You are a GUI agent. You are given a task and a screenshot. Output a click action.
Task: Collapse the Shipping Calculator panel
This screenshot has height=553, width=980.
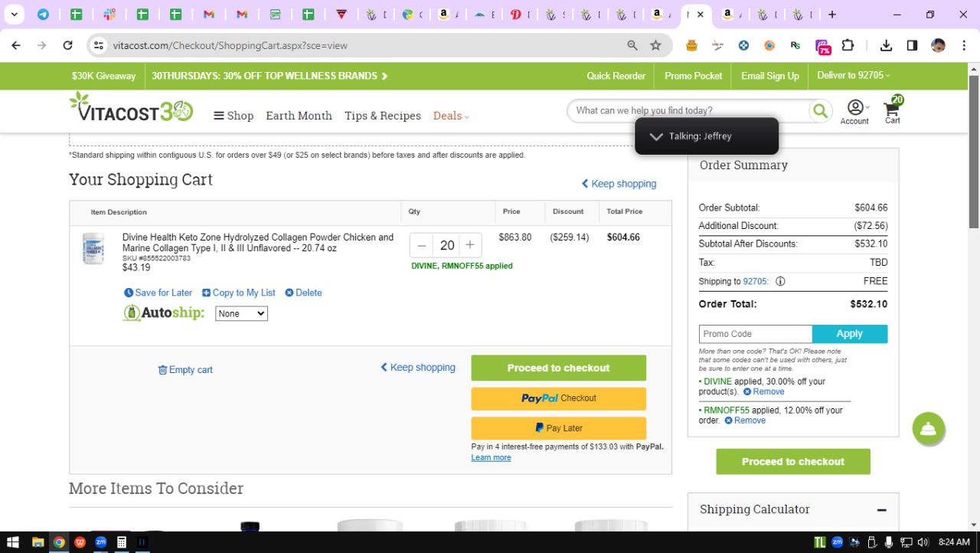(882, 509)
